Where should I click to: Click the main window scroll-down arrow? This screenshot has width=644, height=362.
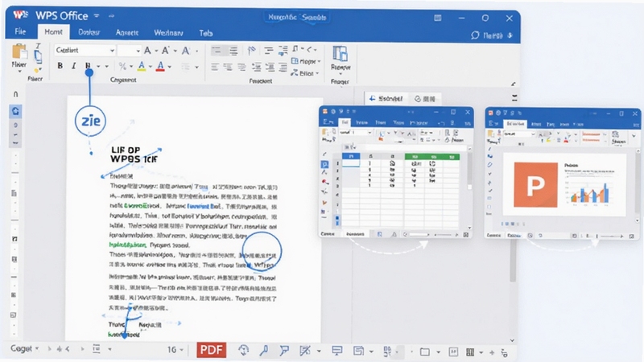[x=512, y=340]
